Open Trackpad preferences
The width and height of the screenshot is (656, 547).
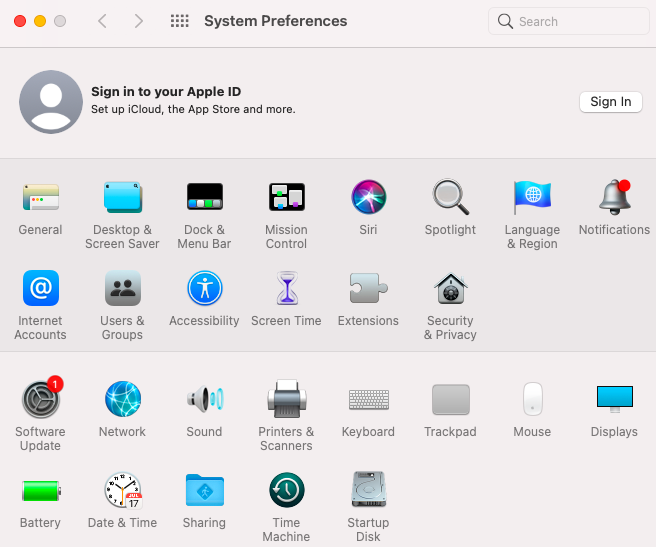[451, 399]
